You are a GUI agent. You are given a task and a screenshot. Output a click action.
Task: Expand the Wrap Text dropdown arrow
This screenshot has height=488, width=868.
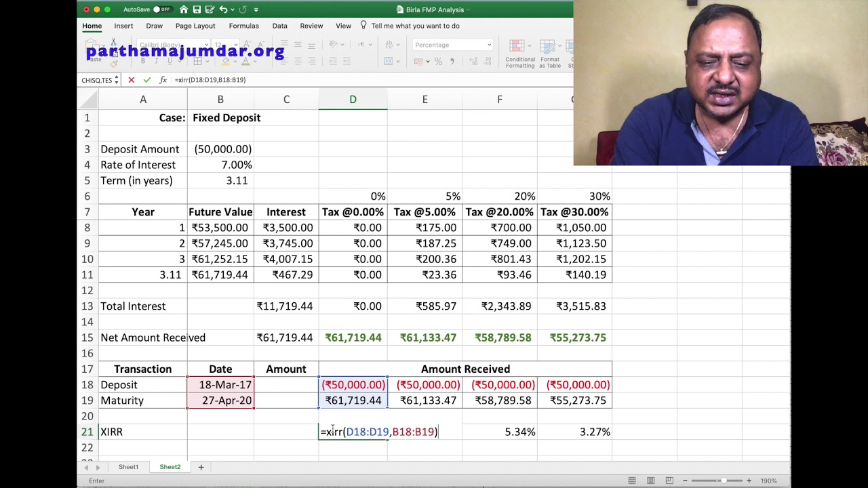(398, 45)
